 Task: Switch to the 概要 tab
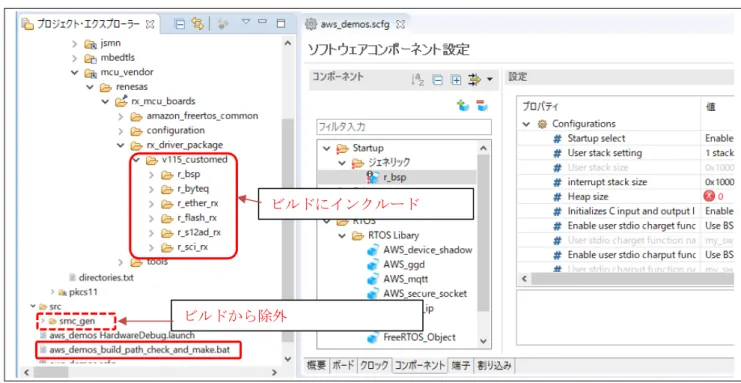[x=316, y=365]
